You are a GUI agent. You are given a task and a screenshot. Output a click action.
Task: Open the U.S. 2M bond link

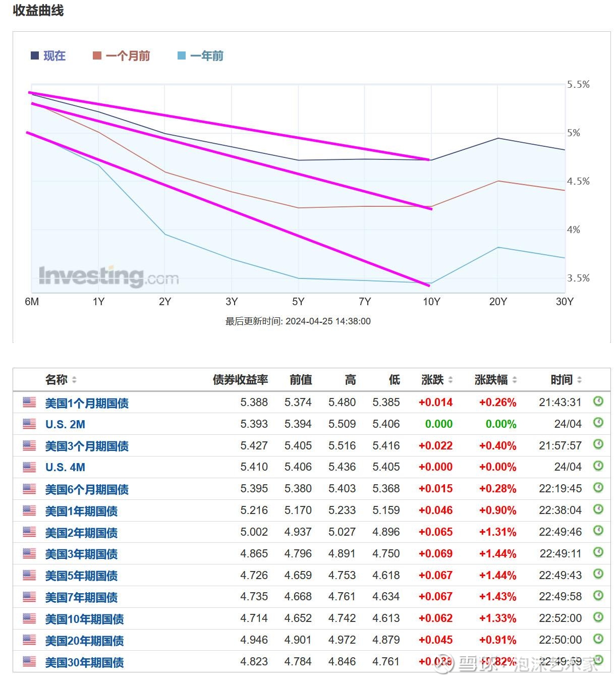(x=65, y=424)
